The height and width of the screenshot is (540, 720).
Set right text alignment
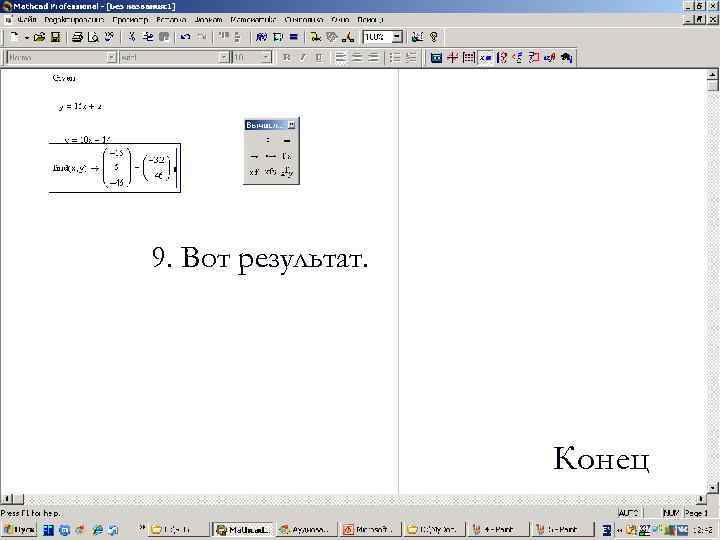[373, 57]
